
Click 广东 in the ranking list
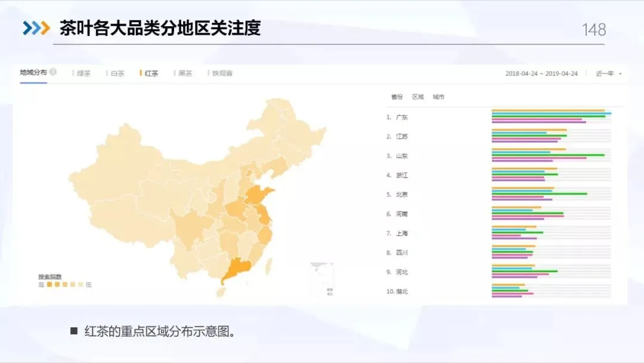[402, 117]
